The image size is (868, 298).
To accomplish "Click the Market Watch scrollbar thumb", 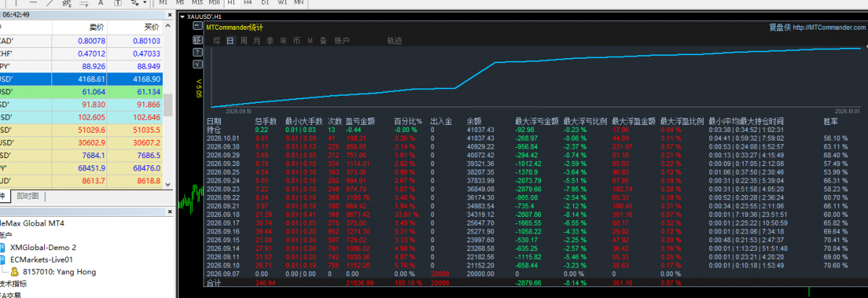I will [167, 104].
